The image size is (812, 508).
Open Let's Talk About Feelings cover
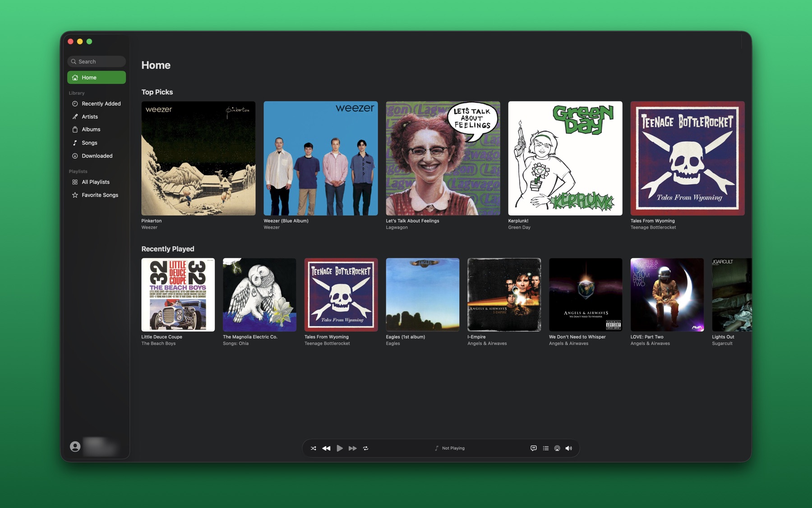click(x=443, y=158)
